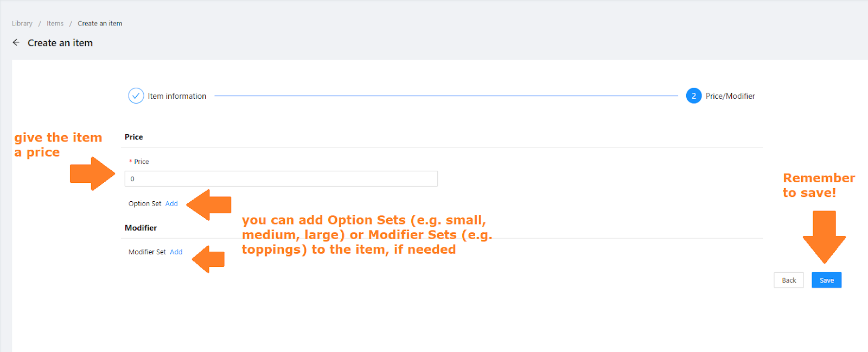
Task: Add a Modifier Set to the item
Action: click(176, 252)
